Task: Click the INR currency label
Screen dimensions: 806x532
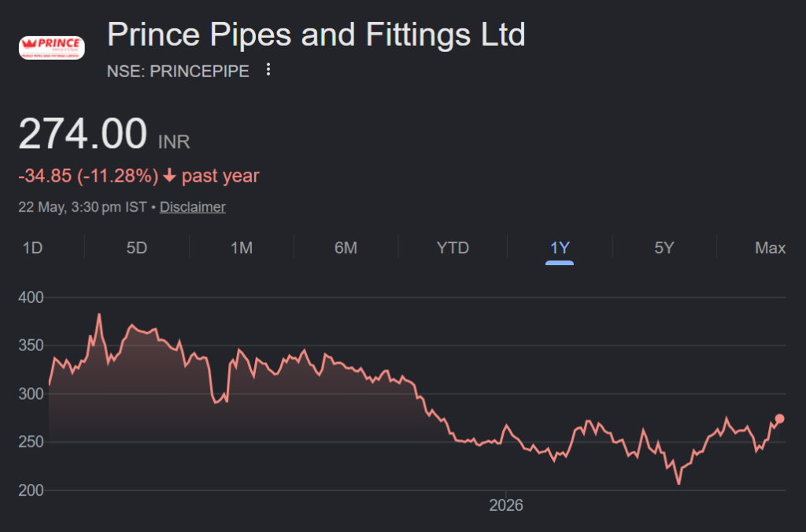Action: (174, 142)
